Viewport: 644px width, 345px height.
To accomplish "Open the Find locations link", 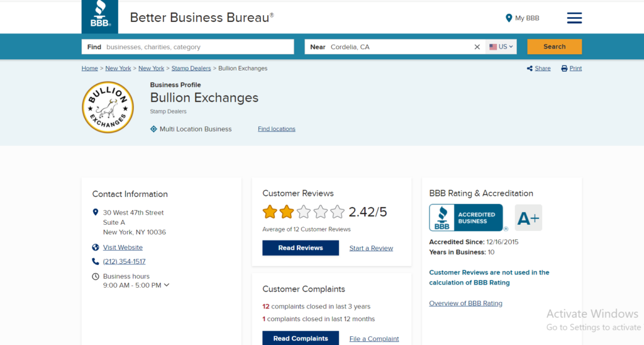I will point(277,128).
